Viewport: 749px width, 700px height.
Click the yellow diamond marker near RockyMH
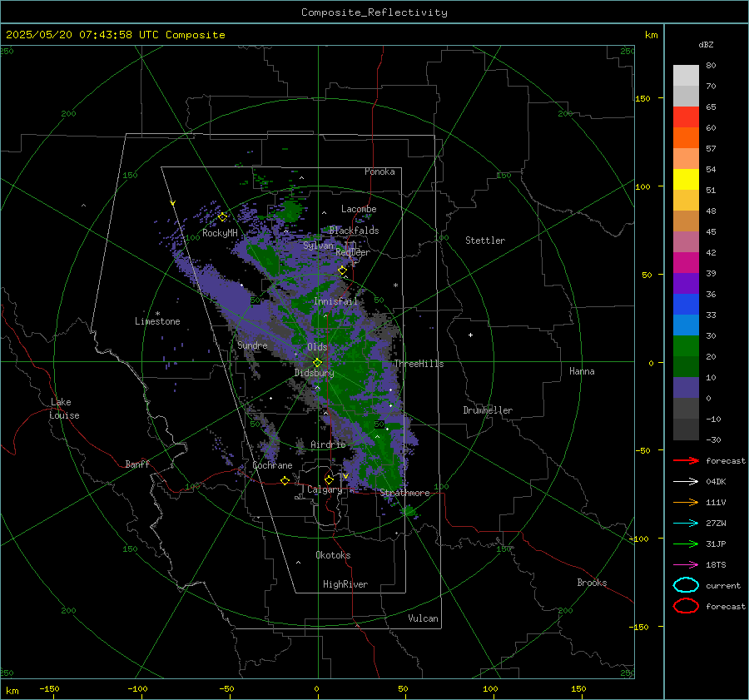point(222,217)
